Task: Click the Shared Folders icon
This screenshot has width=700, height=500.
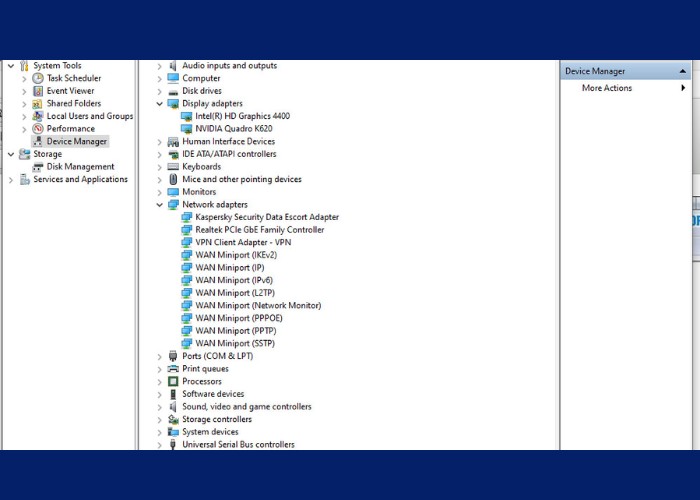Action: (x=38, y=104)
